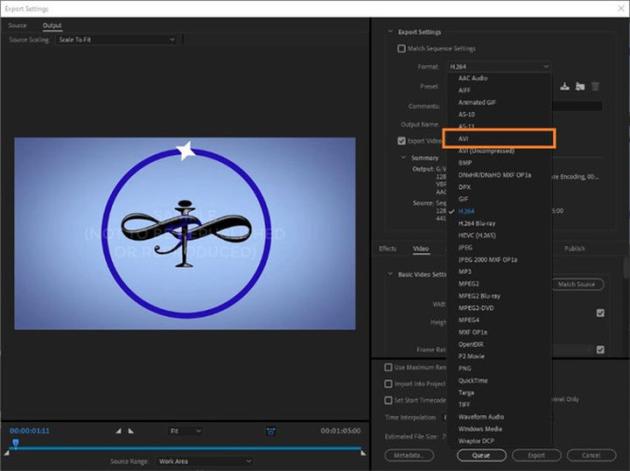Click the video preview image

point(185,233)
